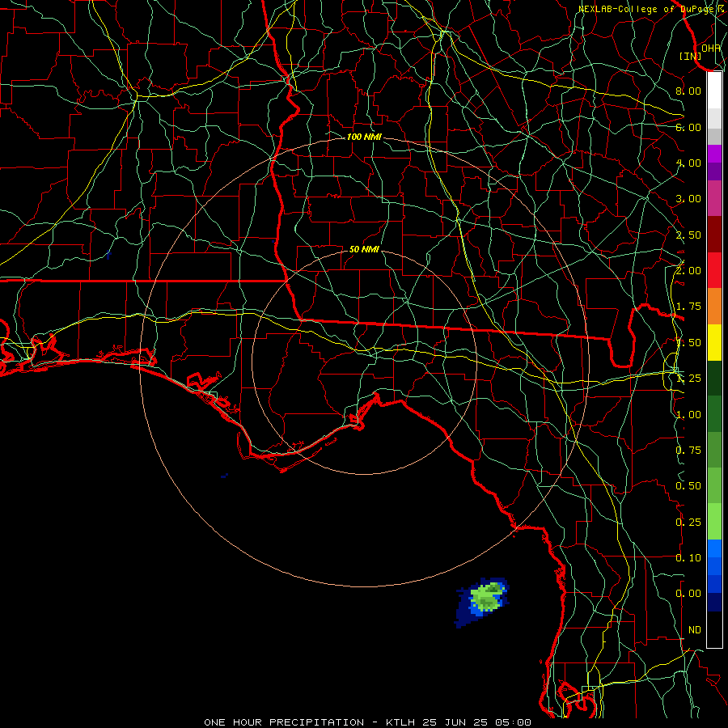
Task: Select the orange swatch in the color scale
Action: 714,307
